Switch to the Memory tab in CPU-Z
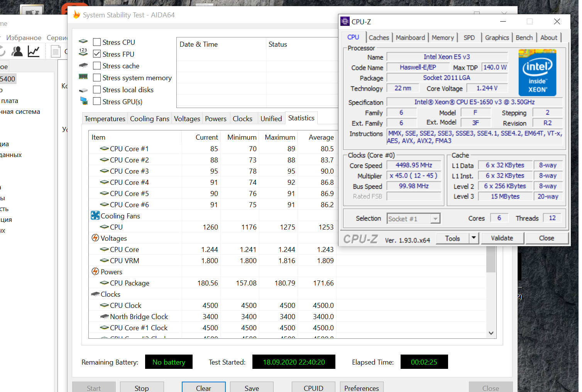The image size is (582, 392). point(443,37)
